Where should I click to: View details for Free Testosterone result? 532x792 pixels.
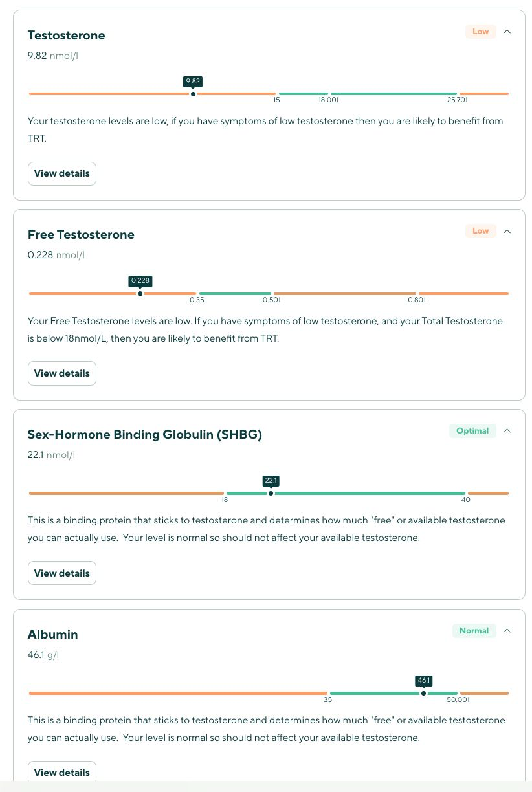click(x=62, y=373)
